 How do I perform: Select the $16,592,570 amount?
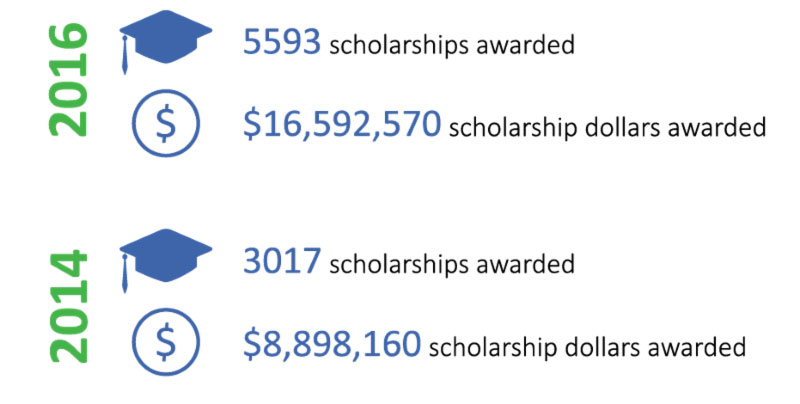(342, 124)
